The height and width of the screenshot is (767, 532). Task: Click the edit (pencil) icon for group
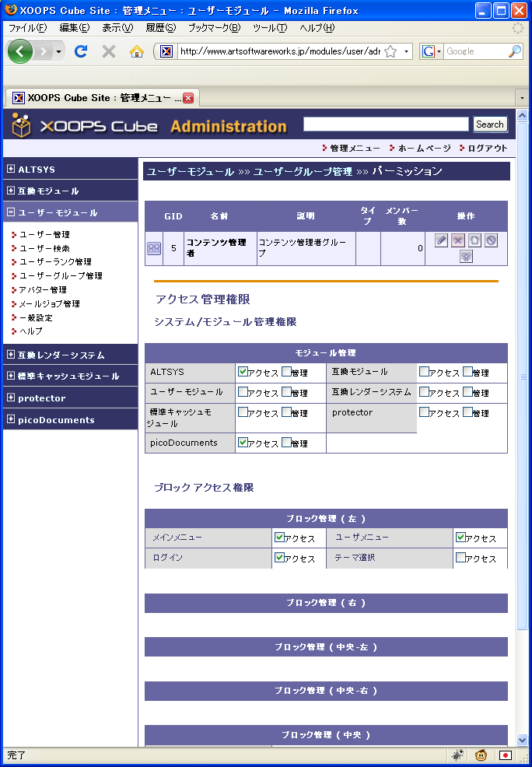point(441,240)
